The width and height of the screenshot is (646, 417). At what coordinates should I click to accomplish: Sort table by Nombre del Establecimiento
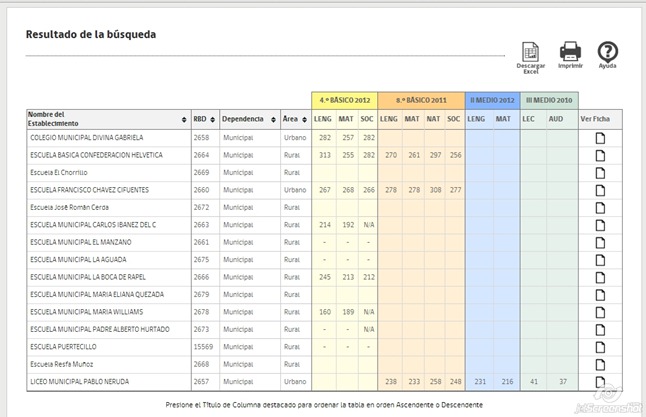[106, 119]
